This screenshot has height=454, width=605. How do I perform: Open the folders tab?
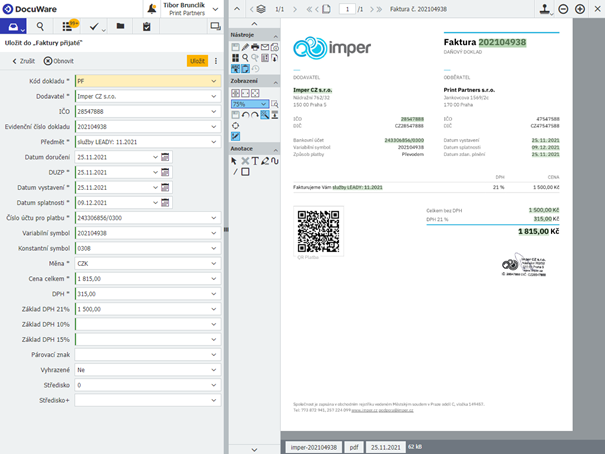120,26
